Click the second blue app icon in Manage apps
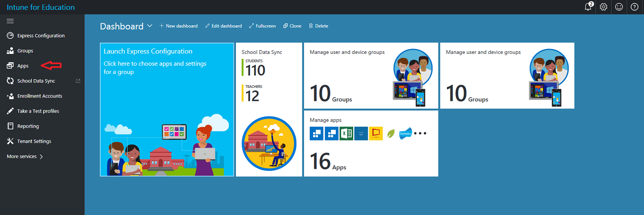The image size is (644, 215). click(x=331, y=133)
